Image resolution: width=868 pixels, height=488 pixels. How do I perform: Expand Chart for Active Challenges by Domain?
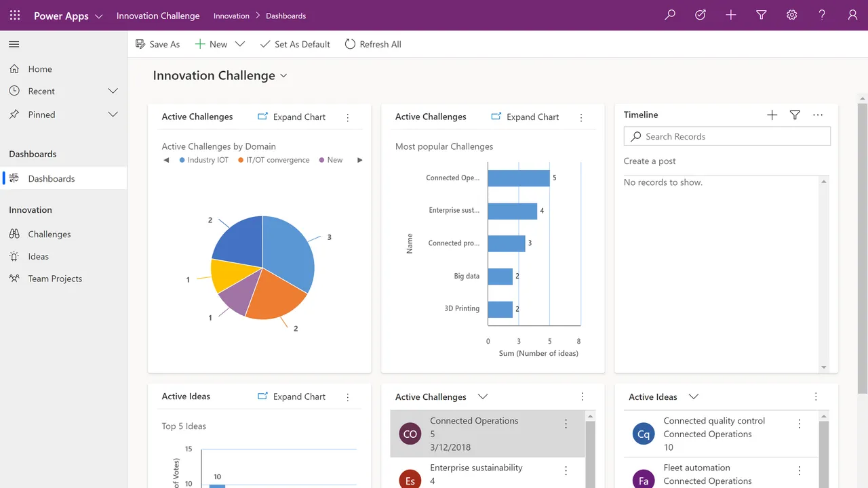pos(292,117)
